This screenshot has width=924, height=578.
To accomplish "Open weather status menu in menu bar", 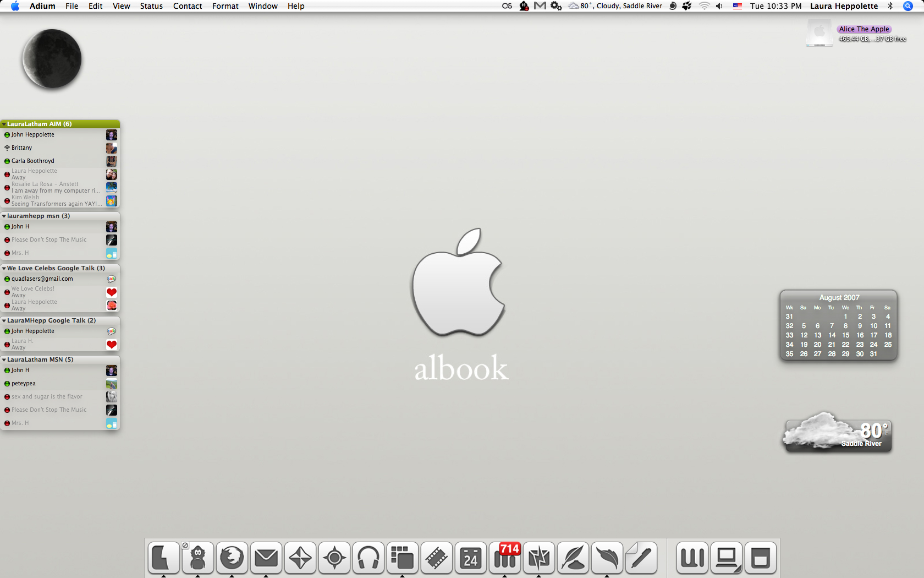I will point(615,6).
